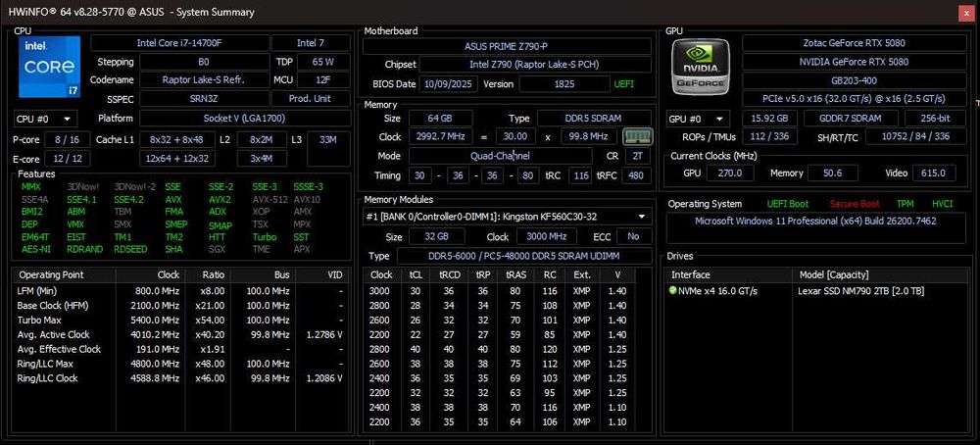Click the 64 GB memory size field
Screen dimensions: 980x445
click(x=439, y=119)
